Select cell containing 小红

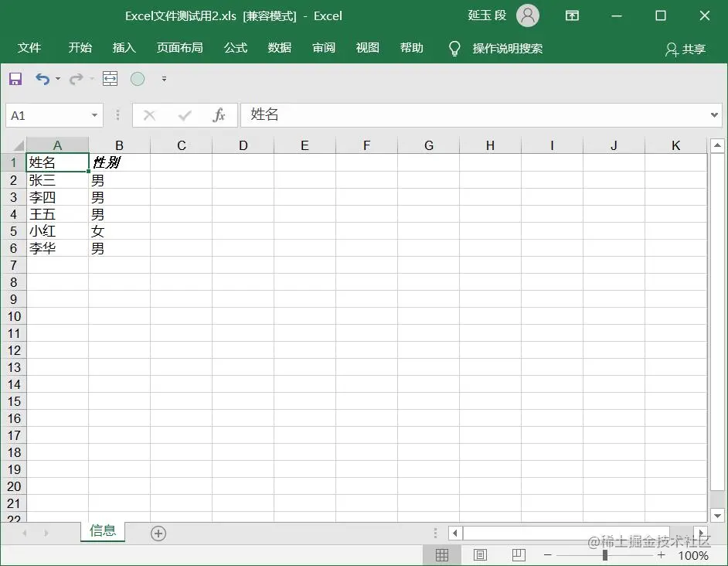[x=57, y=231]
